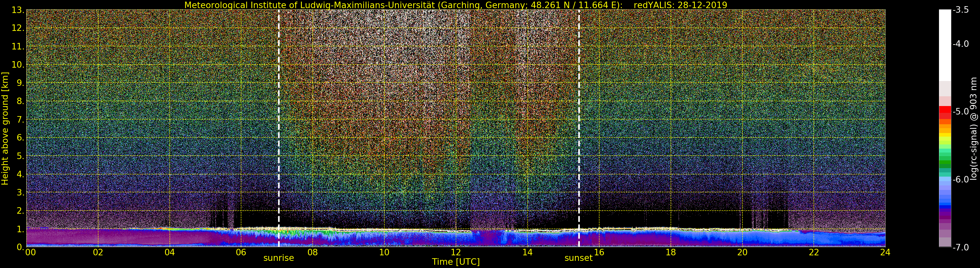The width and height of the screenshot is (980, 268).
Task: Click the height axis tick 10.
Action: tap(18, 65)
